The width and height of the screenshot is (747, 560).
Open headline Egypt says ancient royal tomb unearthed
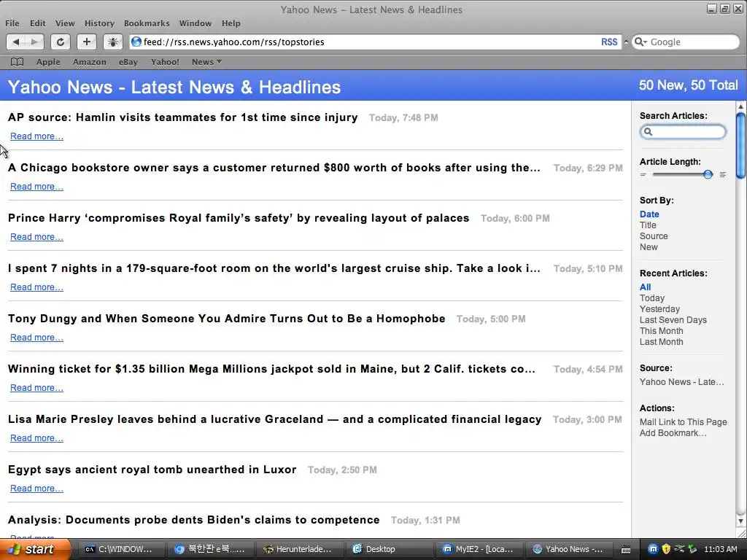(x=152, y=470)
